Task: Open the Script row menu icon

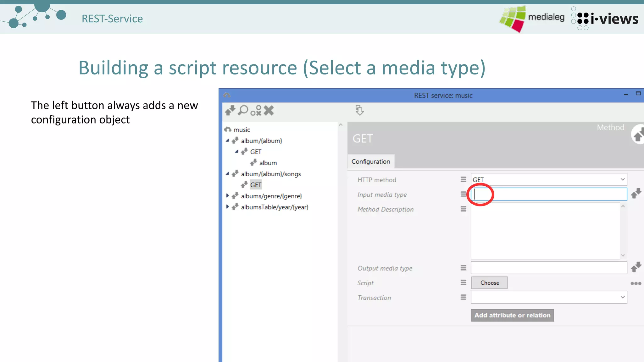Action: pyautogui.click(x=463, y=282)
